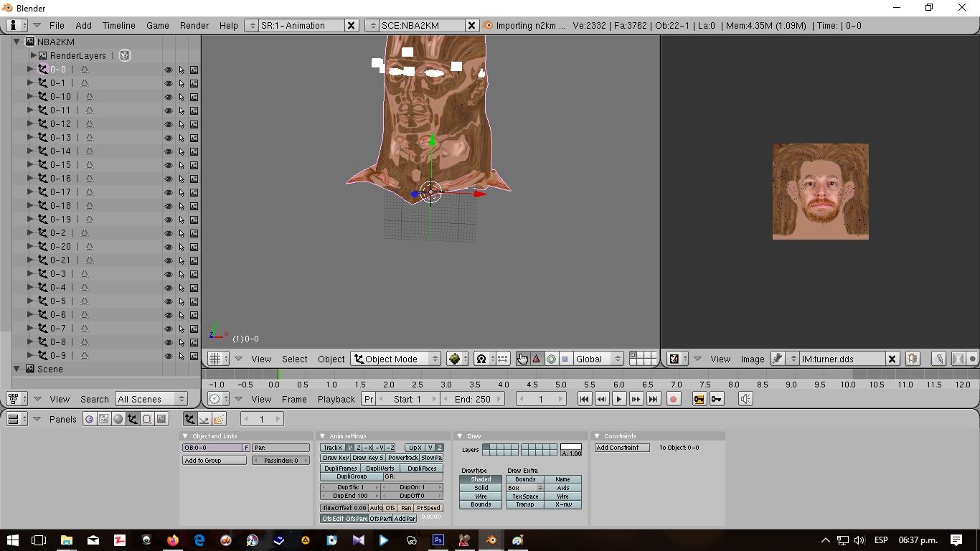The width and height of the screenshot is (980, 551).
Task: Toggle TrackX in Anim settings
Action: [333, 448]
